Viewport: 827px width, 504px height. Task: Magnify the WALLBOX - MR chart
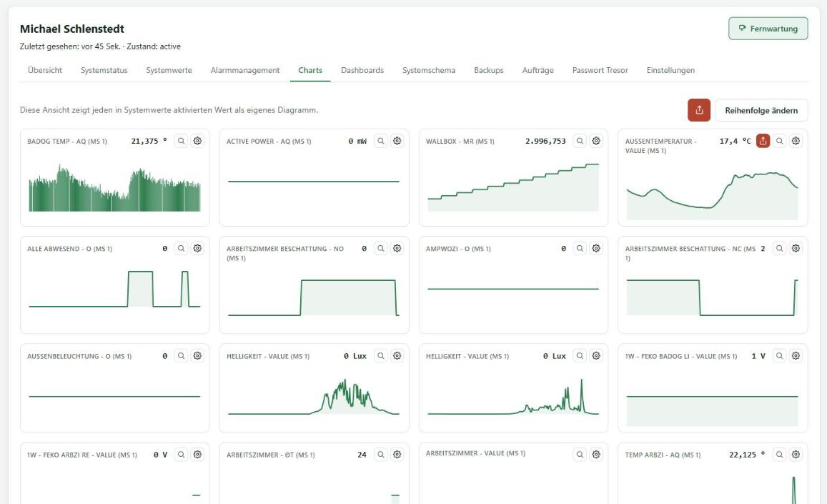click(x=580, y=141)
